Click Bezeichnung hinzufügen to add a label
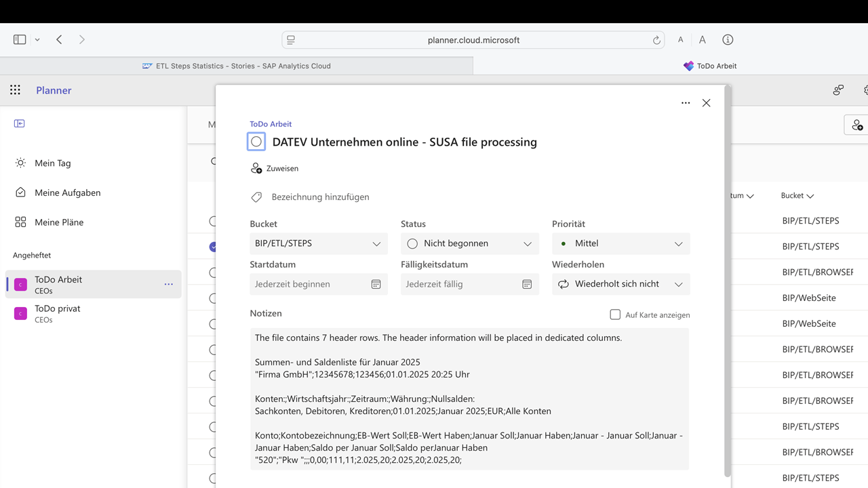The width and height of the screenshot is (868, 488). 319,197
